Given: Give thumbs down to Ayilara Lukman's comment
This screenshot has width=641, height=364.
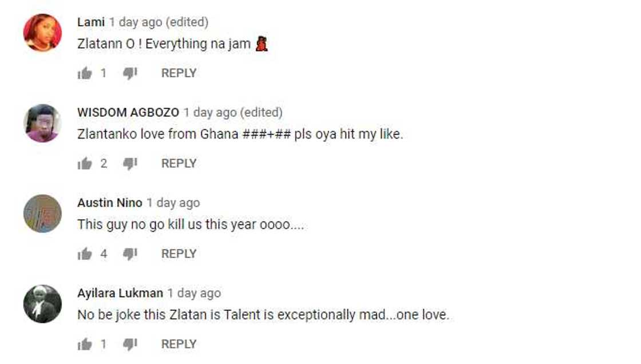Looking at the screenshot, I should 130,345.
